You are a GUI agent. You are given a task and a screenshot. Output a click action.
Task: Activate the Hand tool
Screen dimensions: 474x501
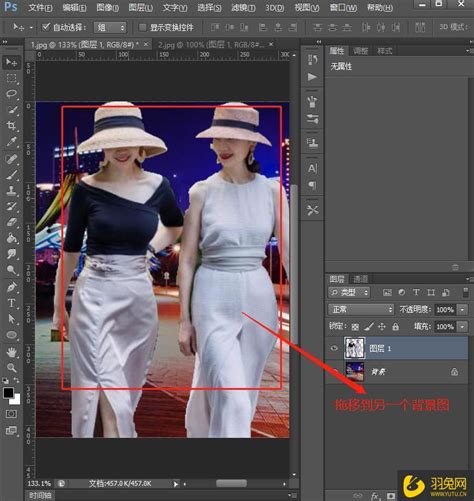(x=12, y=352)
